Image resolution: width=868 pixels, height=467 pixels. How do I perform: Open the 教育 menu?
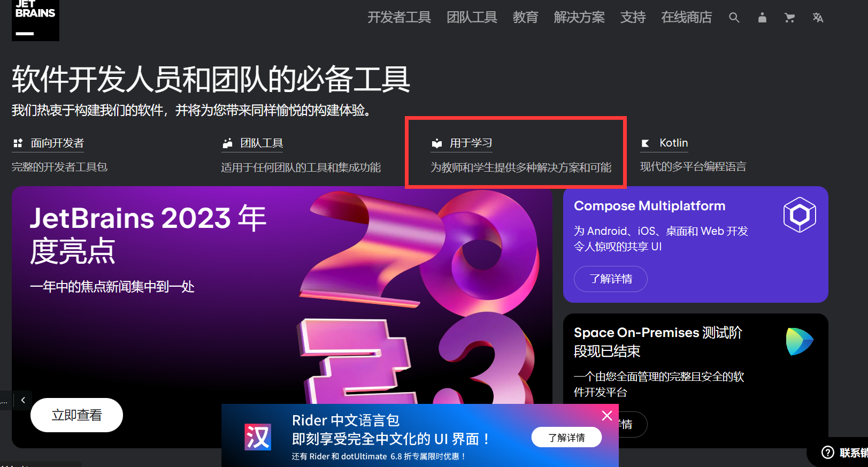click(x=525, y=18)
